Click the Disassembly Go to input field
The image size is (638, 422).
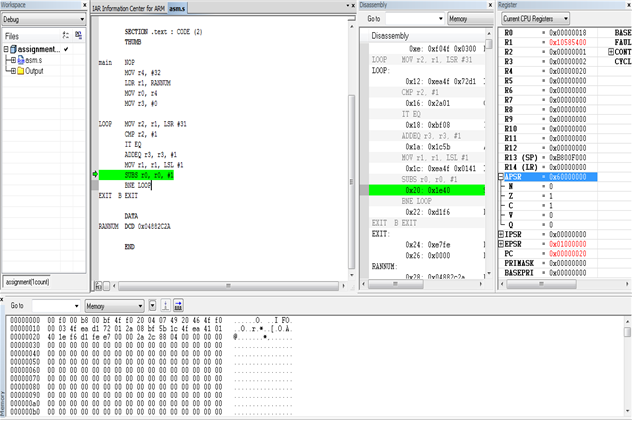pyautogui.click(x=411, y=19)
